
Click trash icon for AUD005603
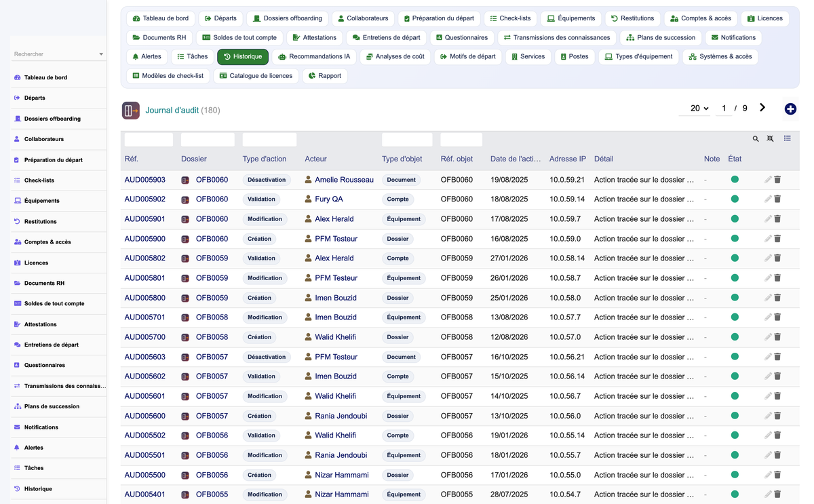click(778, 357)
